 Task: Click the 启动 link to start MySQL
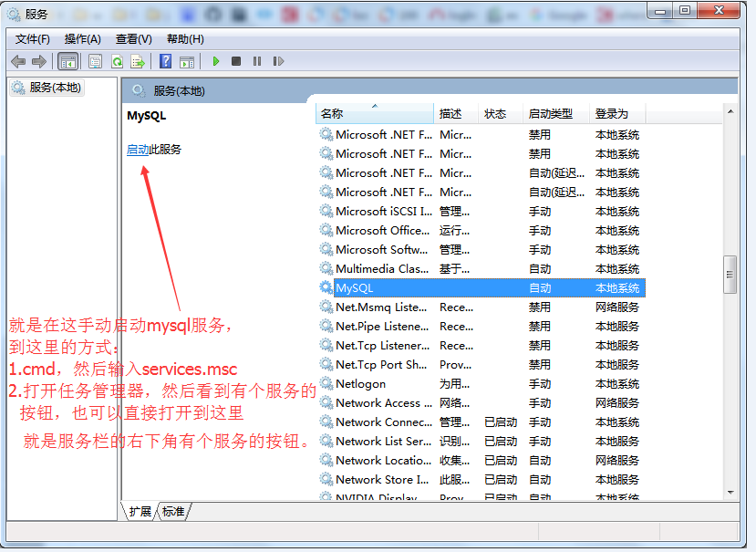(x=138, y=150)
